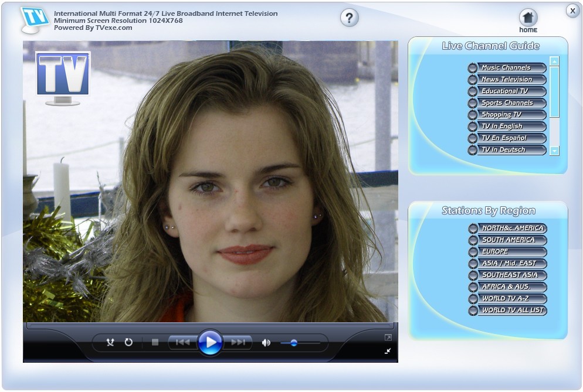Screen dimensions: 583x392
Task: Open the help question mark icon
Action: [x=348, y=18]
